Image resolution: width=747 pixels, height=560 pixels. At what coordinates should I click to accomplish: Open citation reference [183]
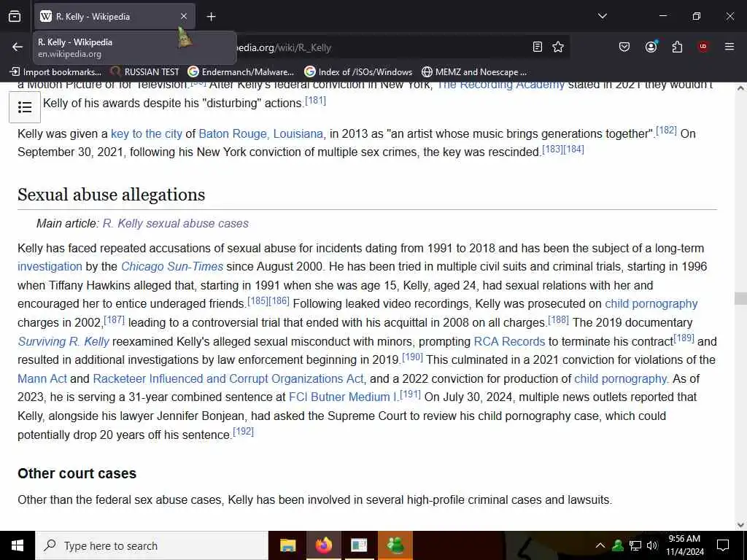[552, 149]
